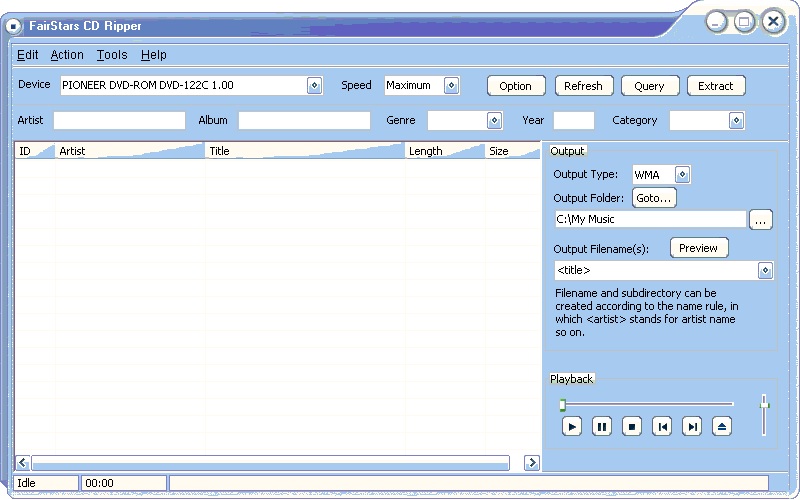The width and height of the screenshot is (800, 500).
Task: Open the Genre dropdown
Action: coord(494,121)
